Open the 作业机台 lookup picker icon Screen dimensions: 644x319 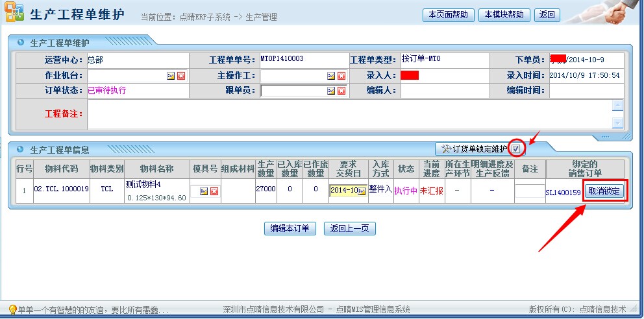(171, 76)
